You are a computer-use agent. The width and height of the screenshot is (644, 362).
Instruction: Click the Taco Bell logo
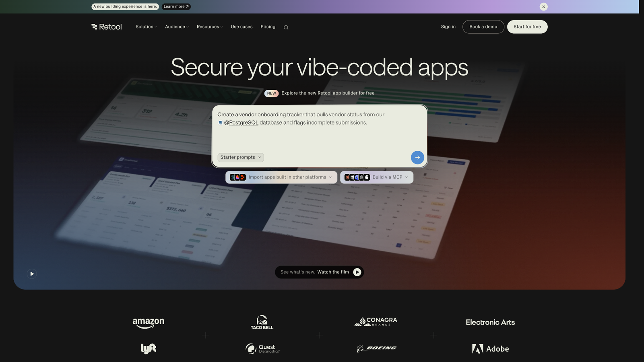point(262,322)
